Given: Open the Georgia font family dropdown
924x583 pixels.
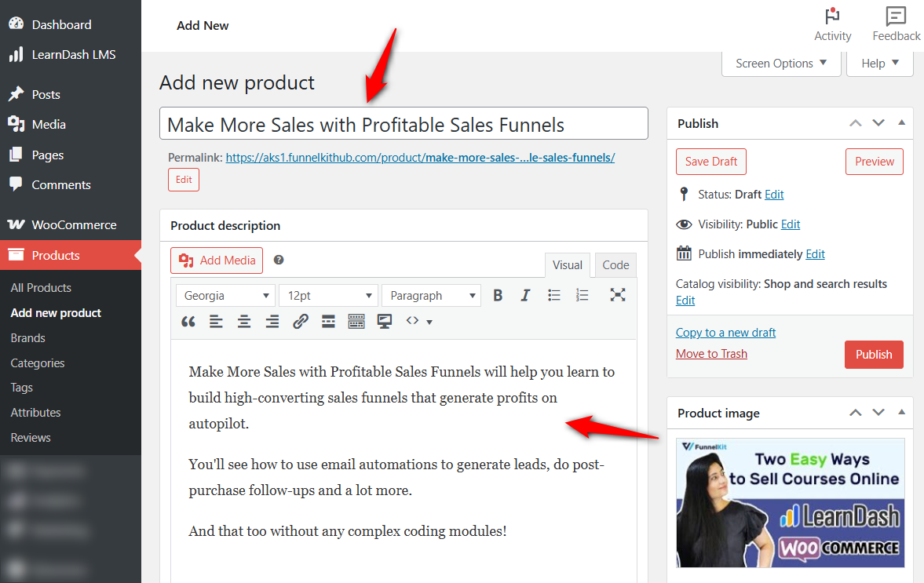Looking at the screenshot, I should (225, 296).
